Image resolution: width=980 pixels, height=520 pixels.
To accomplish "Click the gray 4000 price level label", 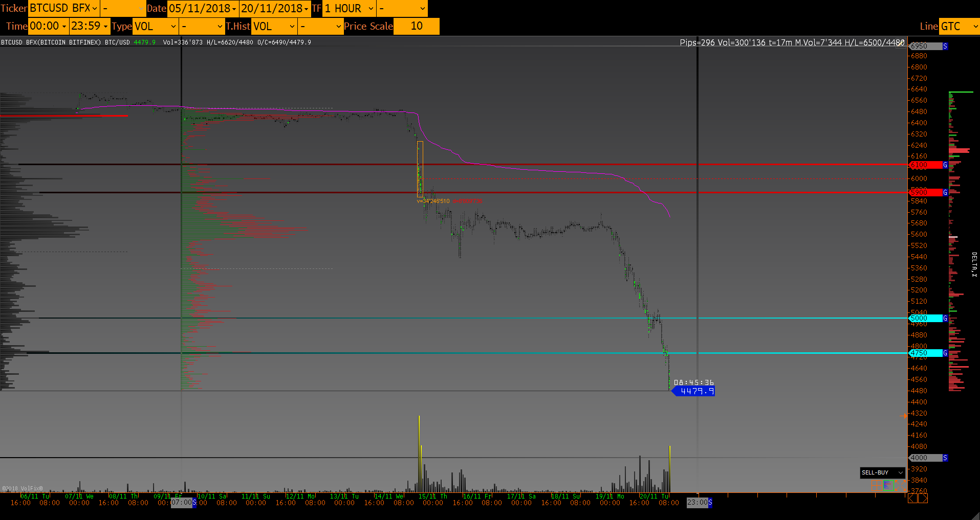I will click(x=926, y=458).
